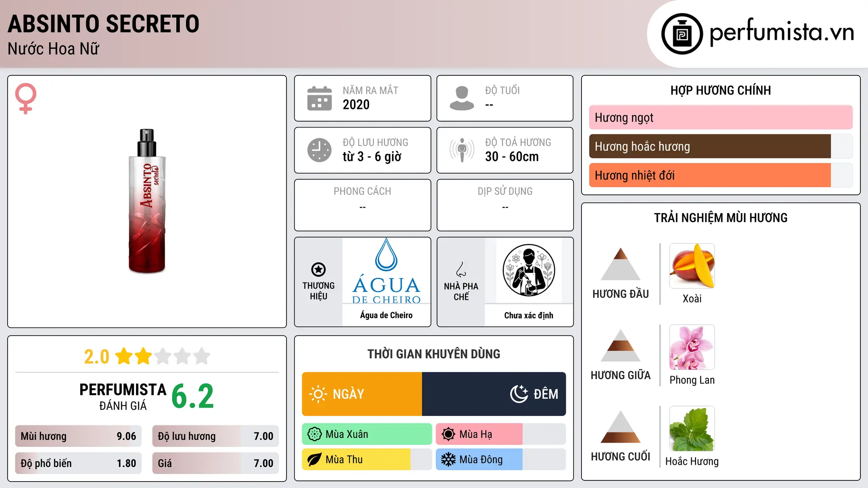Click the Độ lưu hương 7.00 score row
868x488 pixels.
pos(215,436)
